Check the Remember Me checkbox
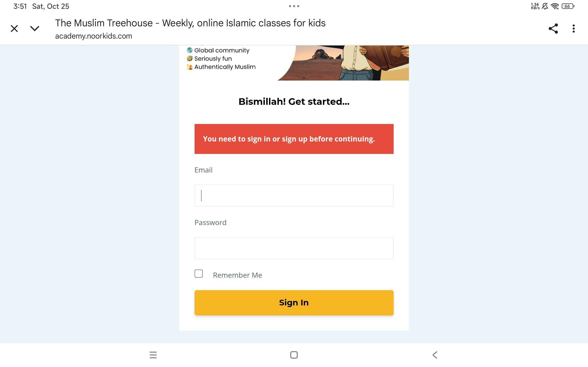The height and width of the screenshot is (367, 588). tap(198, 274)
